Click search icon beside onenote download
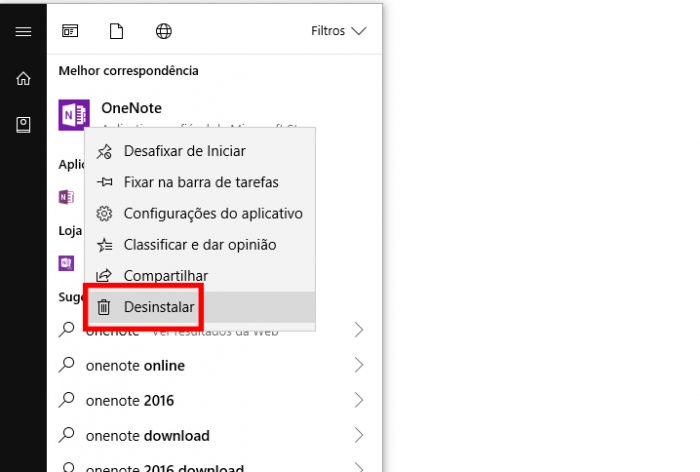This screenshot has width=700, height=472. pyautogui.click(x=67, y=435)
